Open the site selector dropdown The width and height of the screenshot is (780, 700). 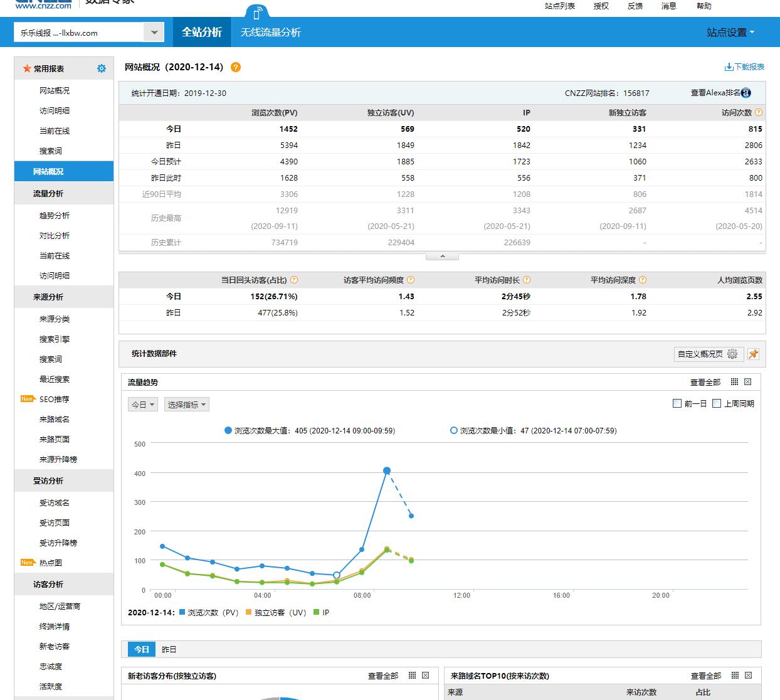click(x=154, y=33)
